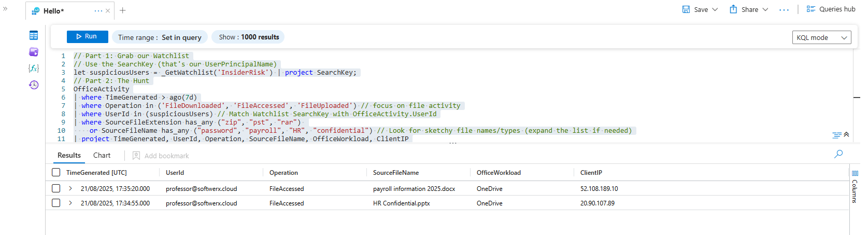
Task: Open the Functions sidebar icon
Action: point(34,68)
